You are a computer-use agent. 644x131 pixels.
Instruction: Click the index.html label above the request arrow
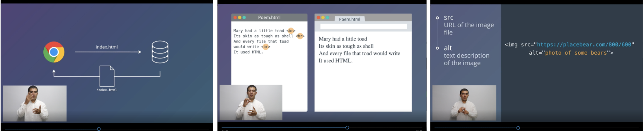click(107, 47)
